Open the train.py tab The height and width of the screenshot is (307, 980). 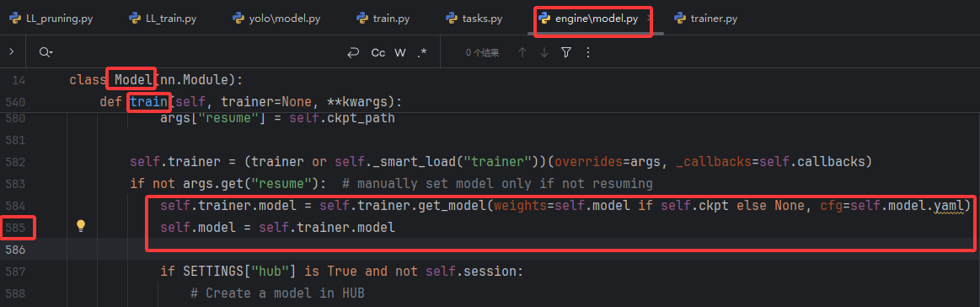coord(383,18)
